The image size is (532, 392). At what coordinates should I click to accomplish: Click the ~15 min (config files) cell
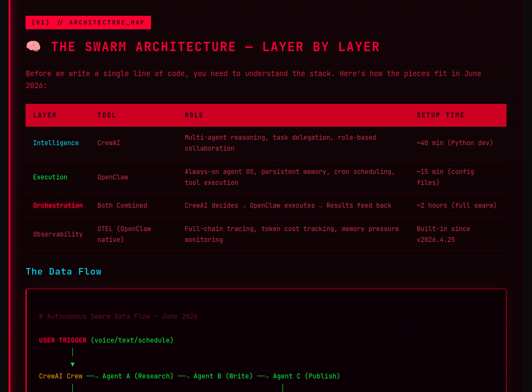445,177
